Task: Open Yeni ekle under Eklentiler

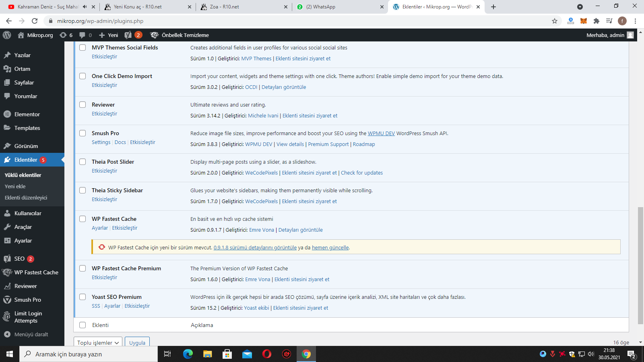Action: pos(15,186)
